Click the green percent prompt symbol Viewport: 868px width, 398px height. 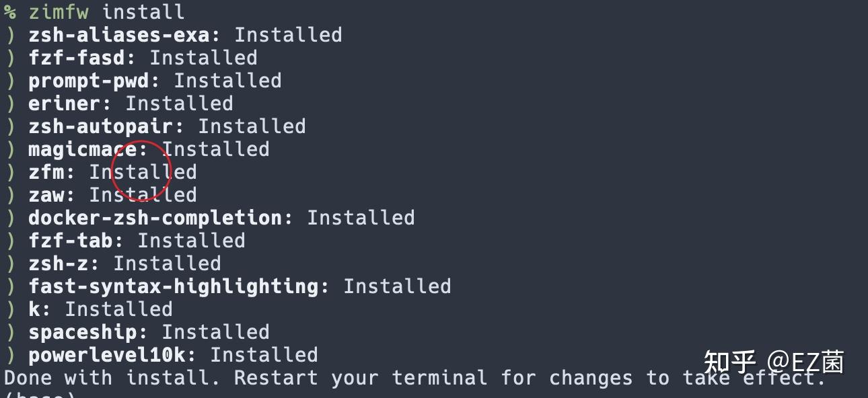[x=10, y=11]
